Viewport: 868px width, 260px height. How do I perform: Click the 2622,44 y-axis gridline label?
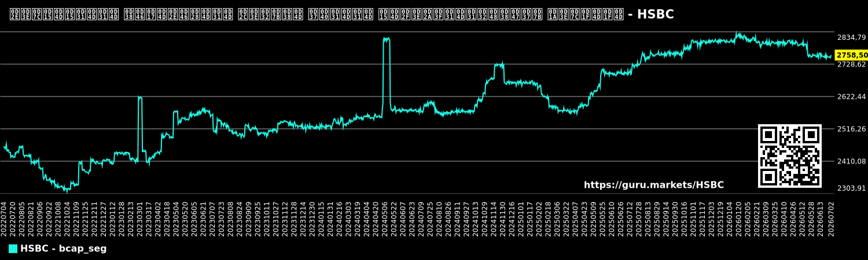[851, 96]
